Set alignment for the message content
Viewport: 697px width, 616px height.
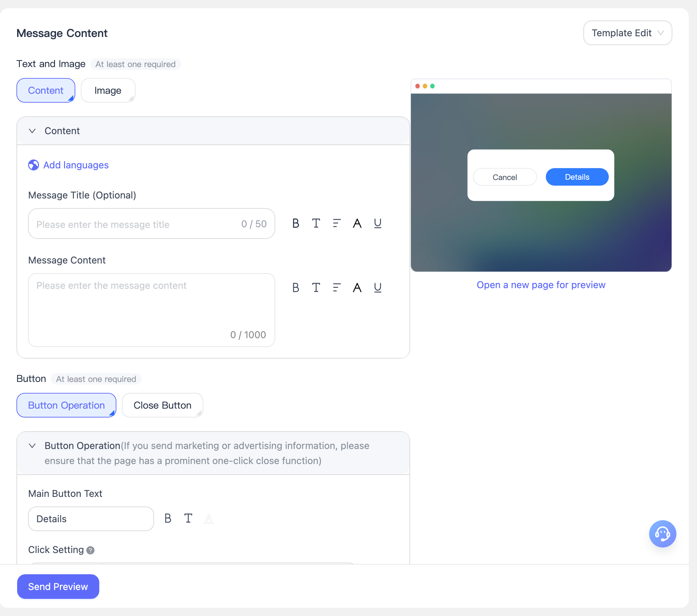(337, 287)
